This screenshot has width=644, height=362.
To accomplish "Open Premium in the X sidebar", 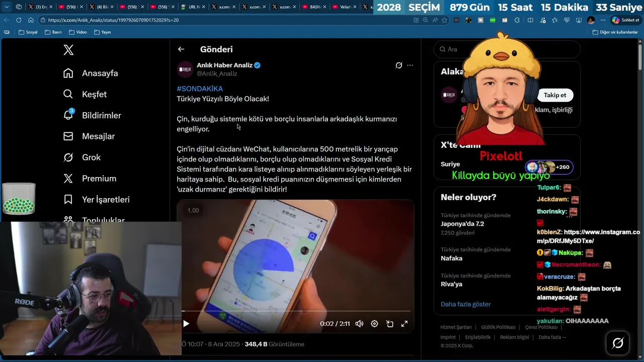I will pos(90,178).
